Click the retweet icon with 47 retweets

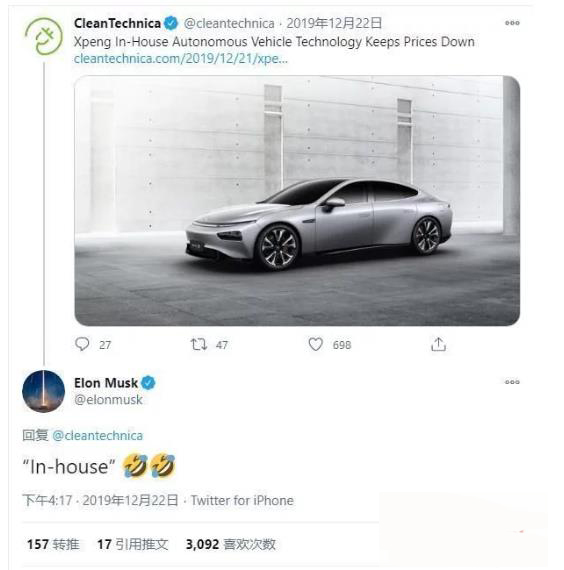click(x=199, y=344)
